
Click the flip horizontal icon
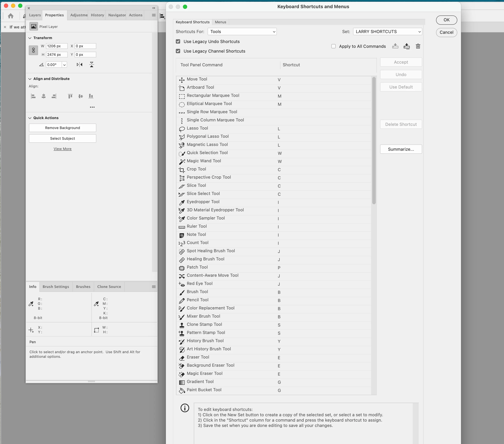79,65
